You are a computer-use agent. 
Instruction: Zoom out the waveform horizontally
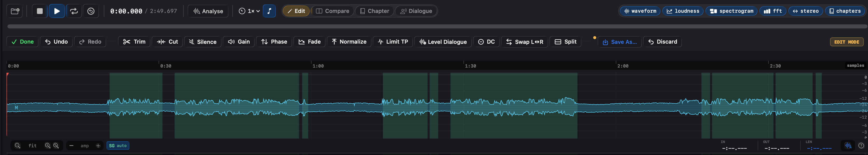[17, 146]
